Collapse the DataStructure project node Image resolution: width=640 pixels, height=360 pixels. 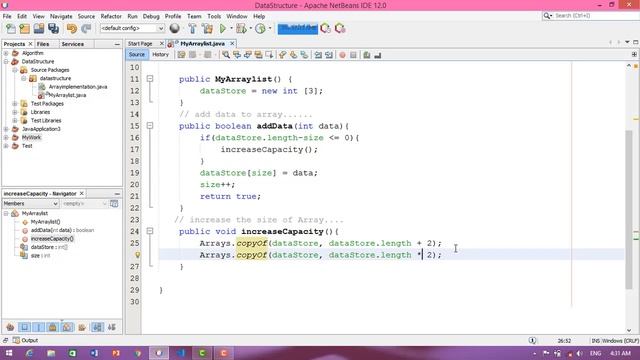click(x=6, y=62)
